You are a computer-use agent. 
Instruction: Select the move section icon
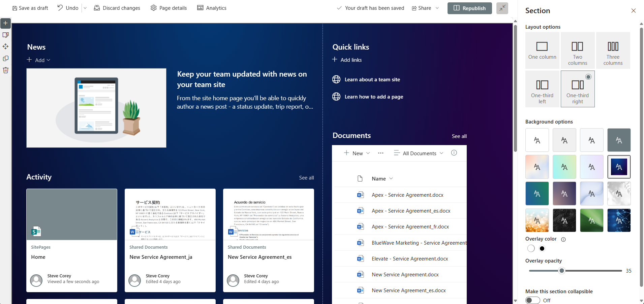[x=6, y=47]
